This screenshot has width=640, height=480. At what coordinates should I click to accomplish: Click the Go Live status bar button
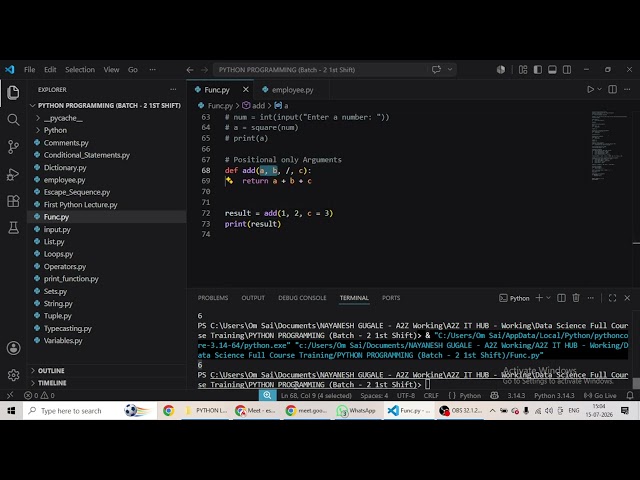pos(600,396)
